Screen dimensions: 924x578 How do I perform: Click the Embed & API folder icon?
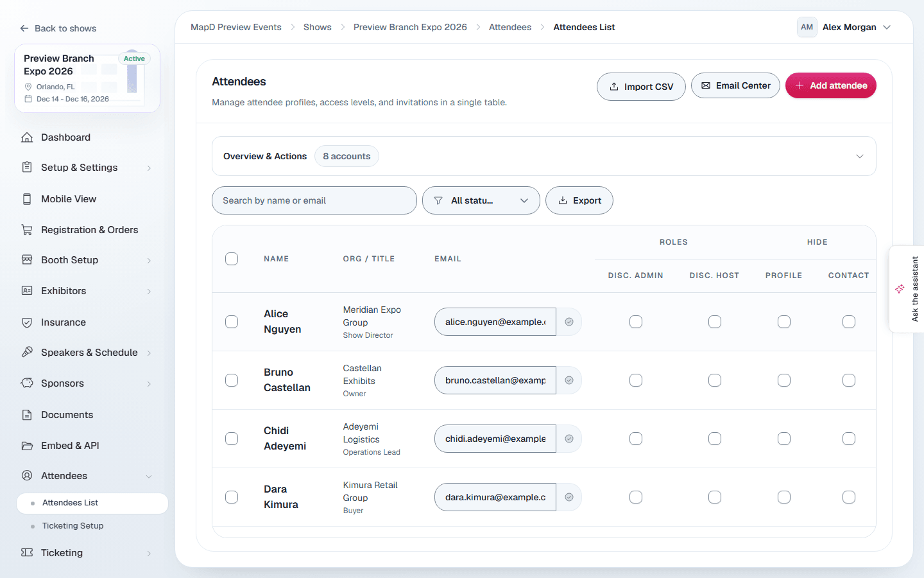(x=27, y=446)
